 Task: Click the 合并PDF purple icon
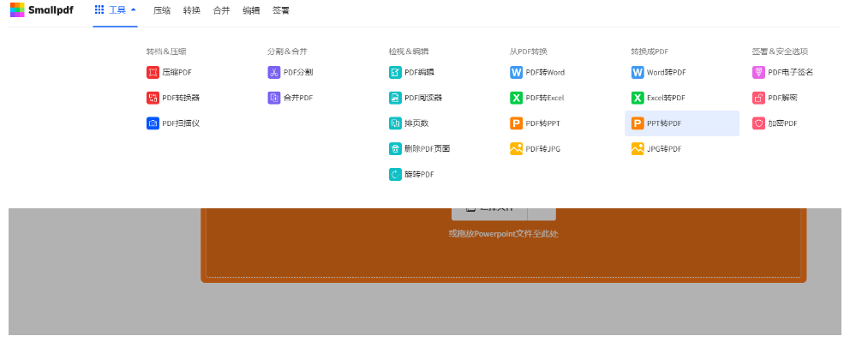(x=274, y=98)
